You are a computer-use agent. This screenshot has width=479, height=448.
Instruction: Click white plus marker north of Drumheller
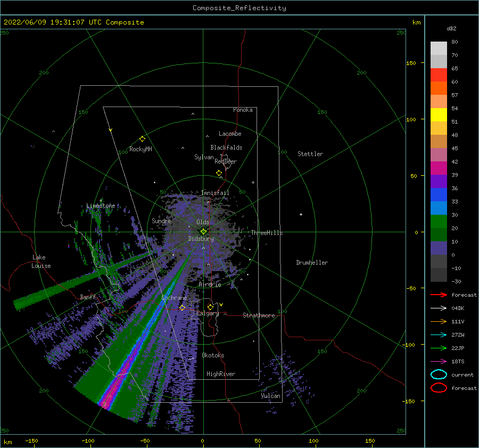pos(301,214)
